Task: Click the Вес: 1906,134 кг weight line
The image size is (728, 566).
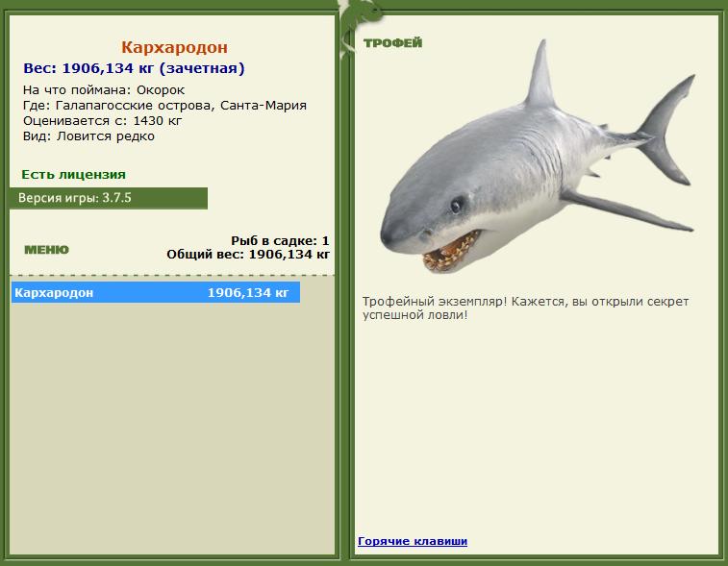Action: pos(134,68)
